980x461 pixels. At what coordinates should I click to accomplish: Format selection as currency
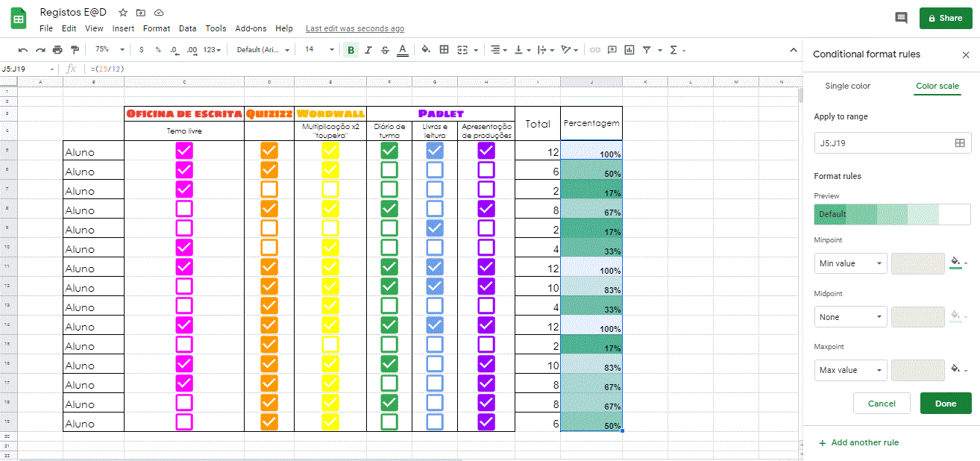coord(142,50)
